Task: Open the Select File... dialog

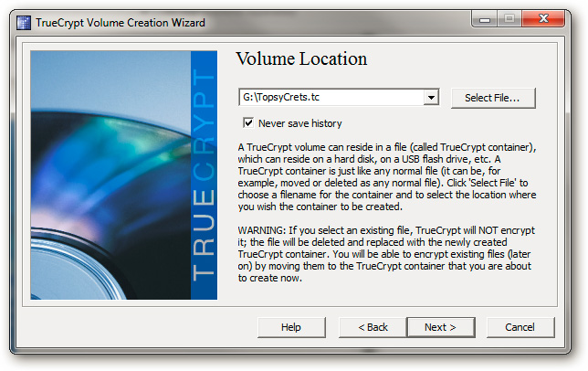Action: point(493,98)
